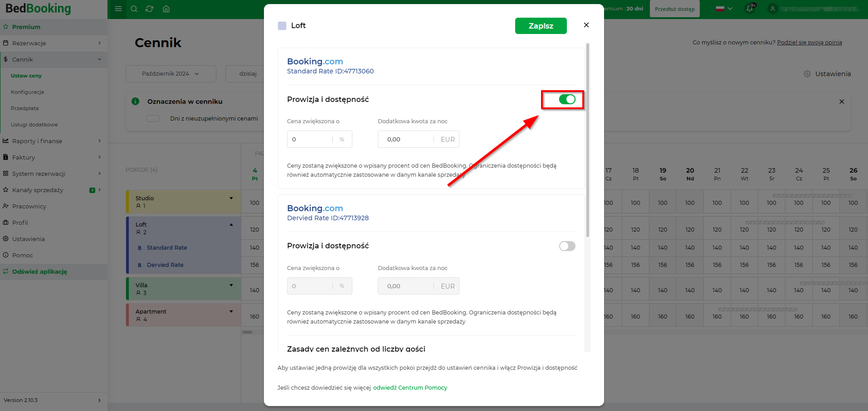Click the search magnifier icon
This screenshot has height=411, width=868.
(x=134, y=9)
